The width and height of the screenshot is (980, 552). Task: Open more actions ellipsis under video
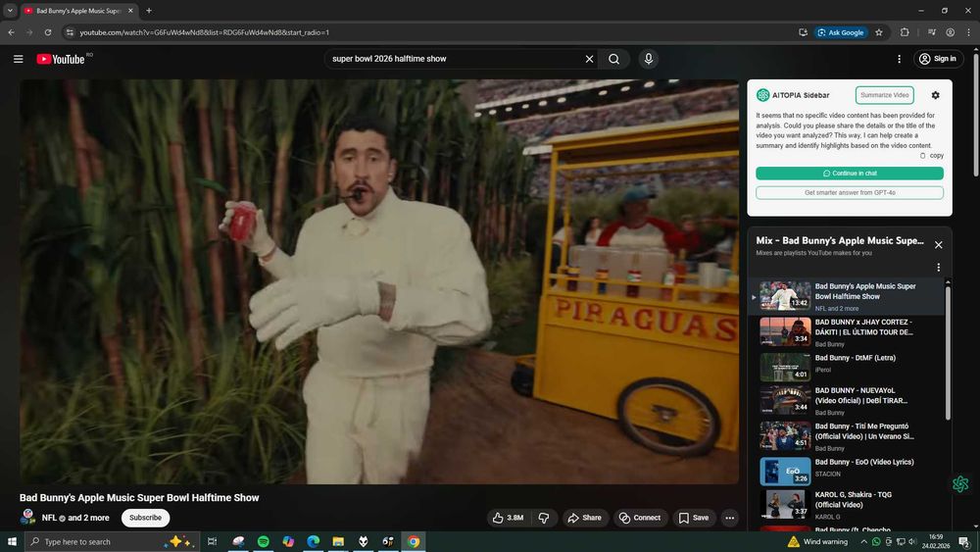click(x=729, y=518)
